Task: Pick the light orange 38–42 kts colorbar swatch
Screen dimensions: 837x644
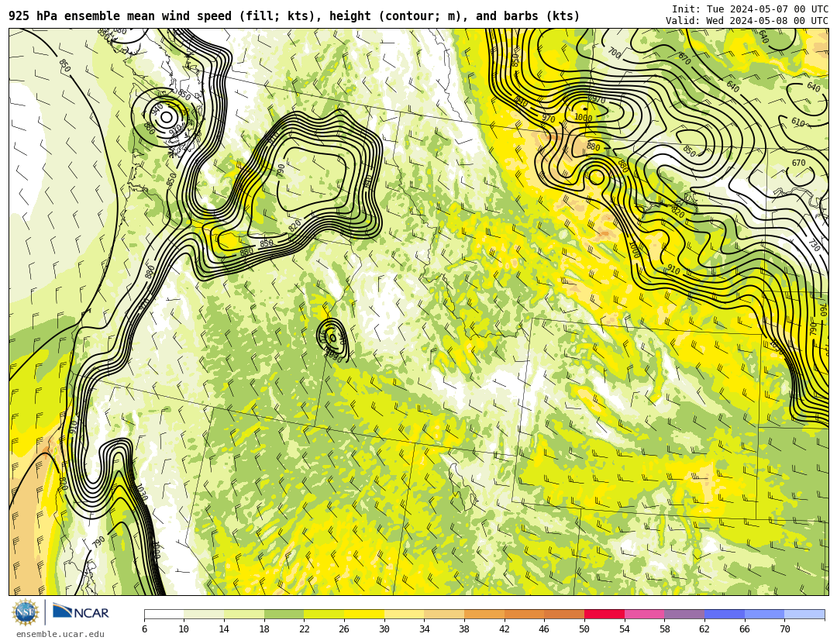Action: tap(484, 614)
